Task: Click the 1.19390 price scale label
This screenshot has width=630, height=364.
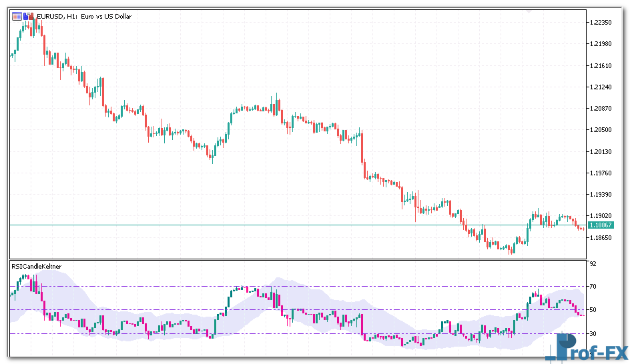Action: pos(601,195)
